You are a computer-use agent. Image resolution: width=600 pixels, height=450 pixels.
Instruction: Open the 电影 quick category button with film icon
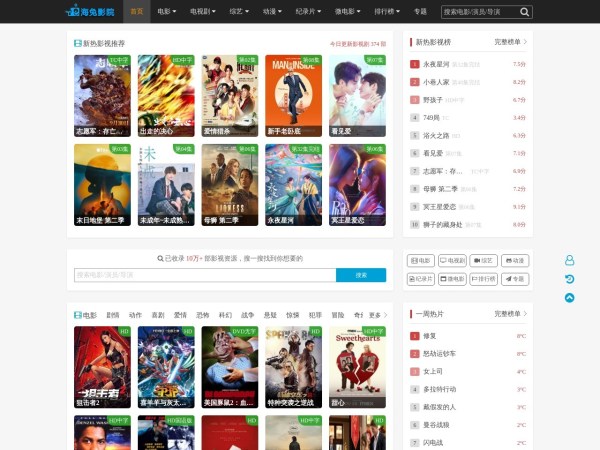(420, 260)
